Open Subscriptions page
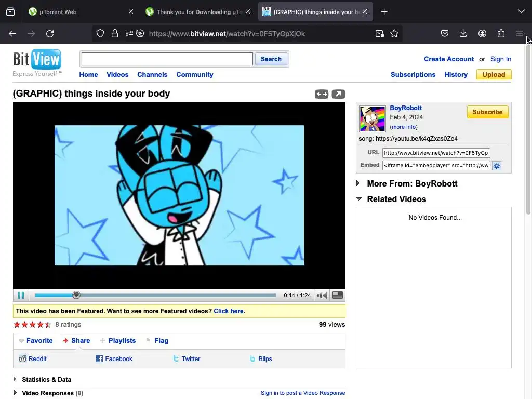The height and width of the screenshot is (399, 532). click(413, 75)
